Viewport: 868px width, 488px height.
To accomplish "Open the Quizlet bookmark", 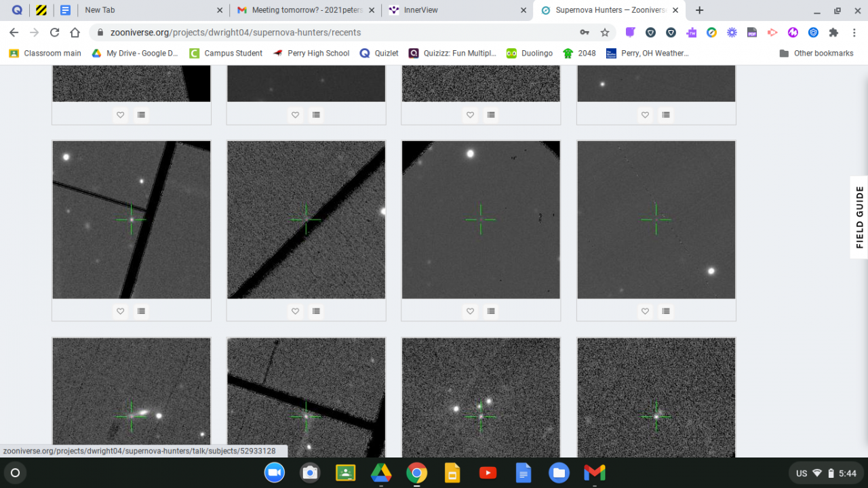I will pyautogui.click(x=379, y=53).
